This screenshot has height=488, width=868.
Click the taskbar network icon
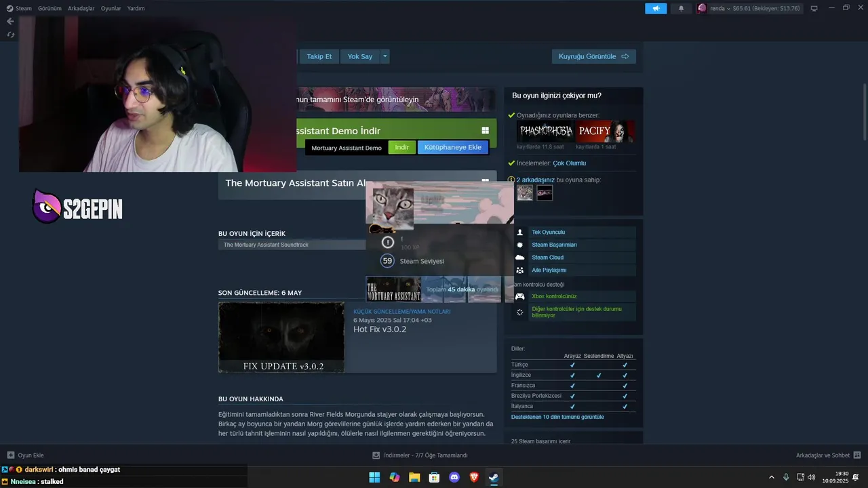pyautogui.click(x=800, y=477)
